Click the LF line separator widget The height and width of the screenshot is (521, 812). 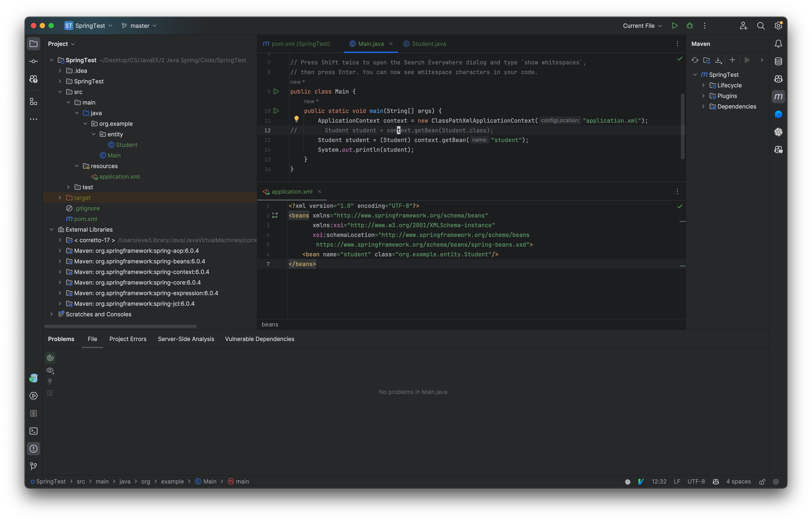tap(677, 482)
